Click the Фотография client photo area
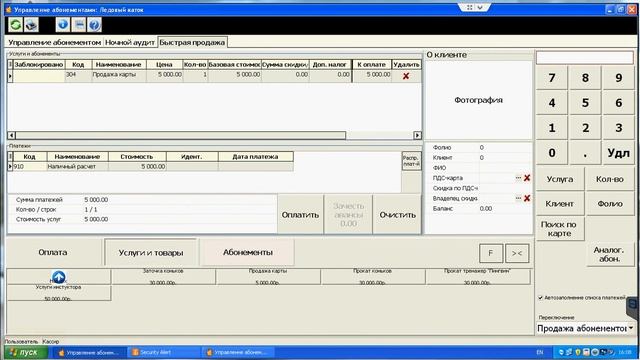 [x=478, y=100]
